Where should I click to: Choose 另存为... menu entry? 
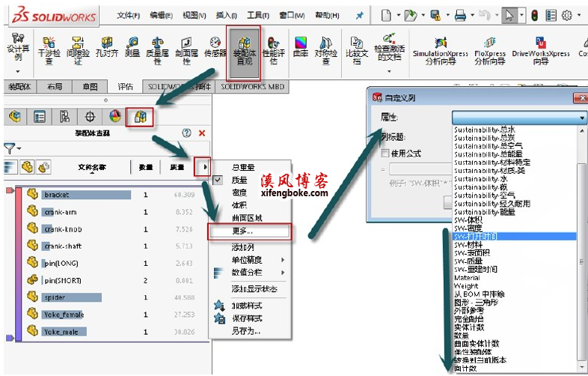tap(246, 331)
